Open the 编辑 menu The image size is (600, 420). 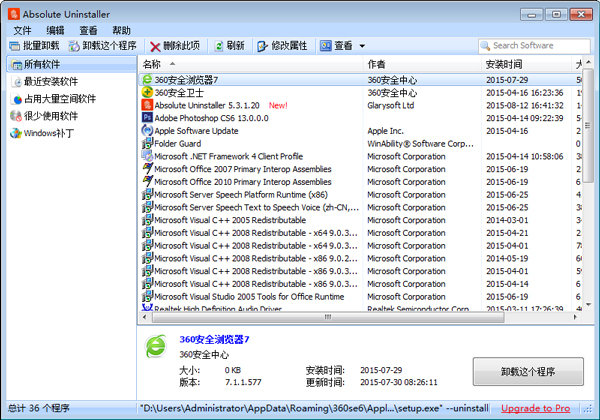point(55,30)
